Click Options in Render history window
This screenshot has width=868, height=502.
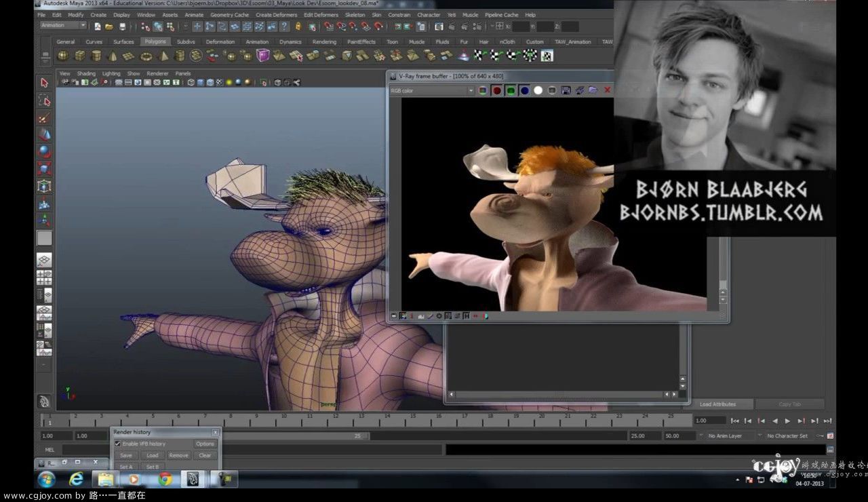205,444
